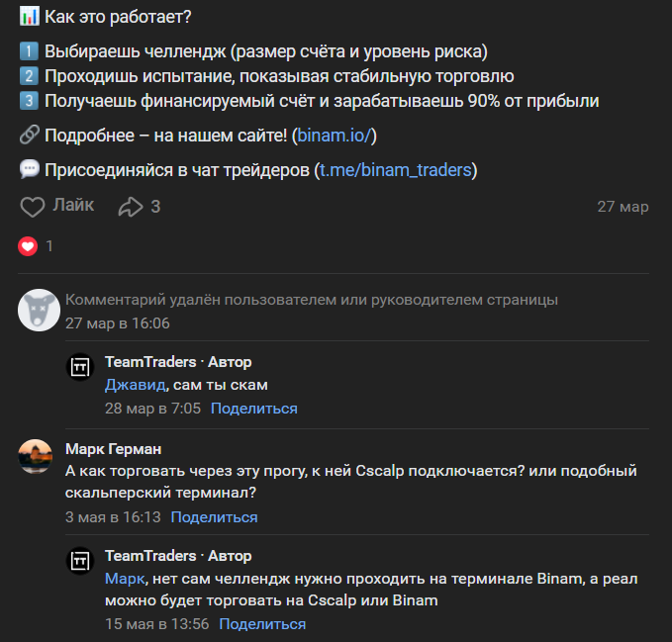Viewport: 672px width, 642px height.
Task: Open TeamTraders author name in second reply
Action: point(150,556)
